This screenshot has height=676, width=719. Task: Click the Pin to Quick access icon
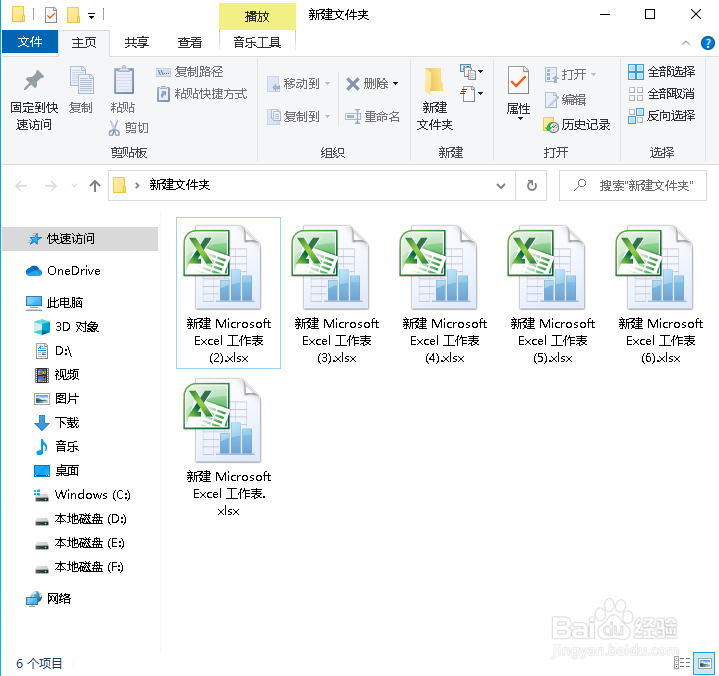34,81
